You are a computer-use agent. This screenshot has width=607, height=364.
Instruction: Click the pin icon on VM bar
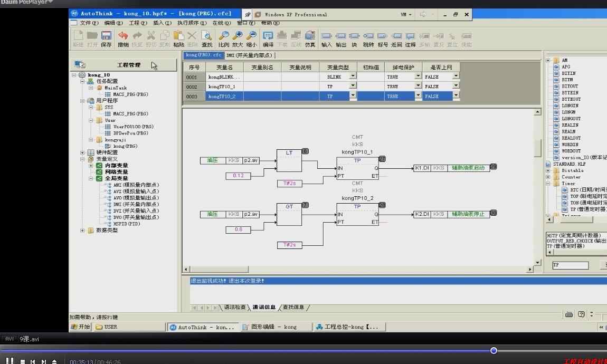click(248, 14)
